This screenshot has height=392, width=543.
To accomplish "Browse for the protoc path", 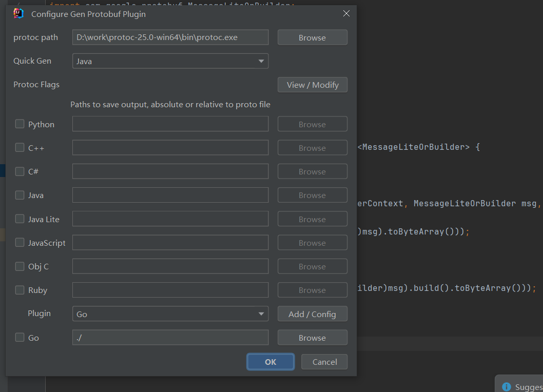I will click(313, 37).
